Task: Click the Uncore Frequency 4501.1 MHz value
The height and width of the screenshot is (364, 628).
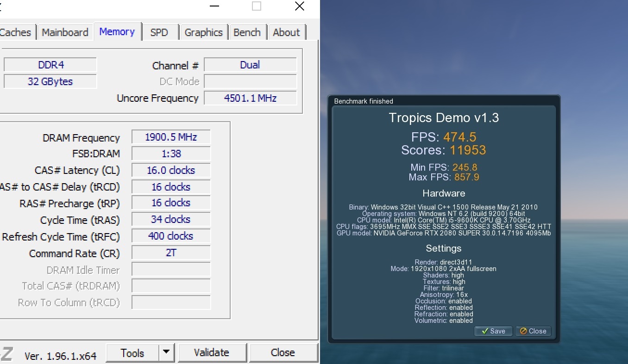Action: (x=250, y=98)
